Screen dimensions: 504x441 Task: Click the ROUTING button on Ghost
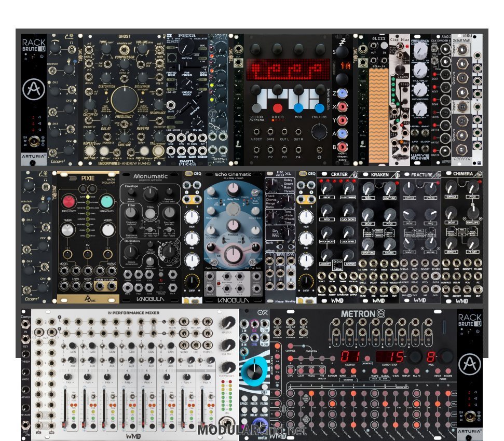[x=90, y=150]
